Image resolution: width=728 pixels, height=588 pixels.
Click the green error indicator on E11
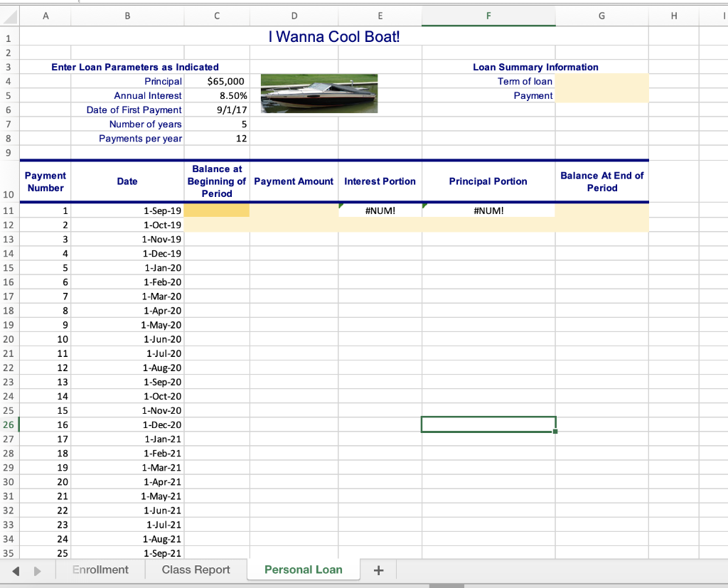341,205
